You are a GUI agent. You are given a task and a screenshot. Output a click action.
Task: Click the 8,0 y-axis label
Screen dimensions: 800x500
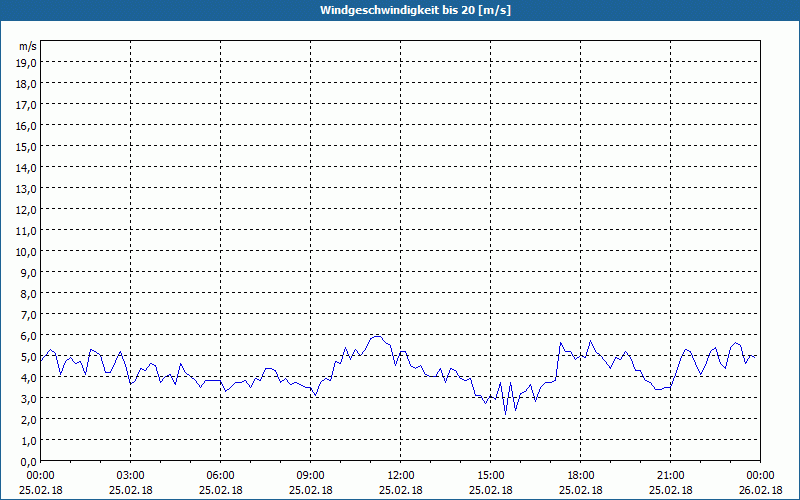[x=29, y=293]
